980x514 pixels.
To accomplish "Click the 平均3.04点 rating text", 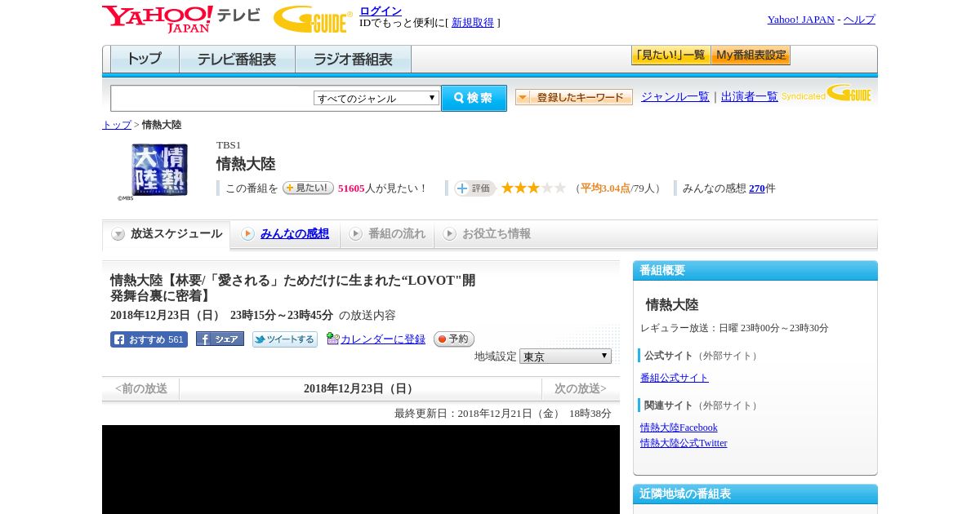I will [x=605, y=188].
